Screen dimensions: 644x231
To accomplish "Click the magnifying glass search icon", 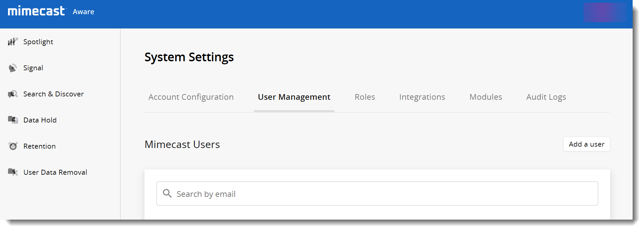I will click(167, 194).
